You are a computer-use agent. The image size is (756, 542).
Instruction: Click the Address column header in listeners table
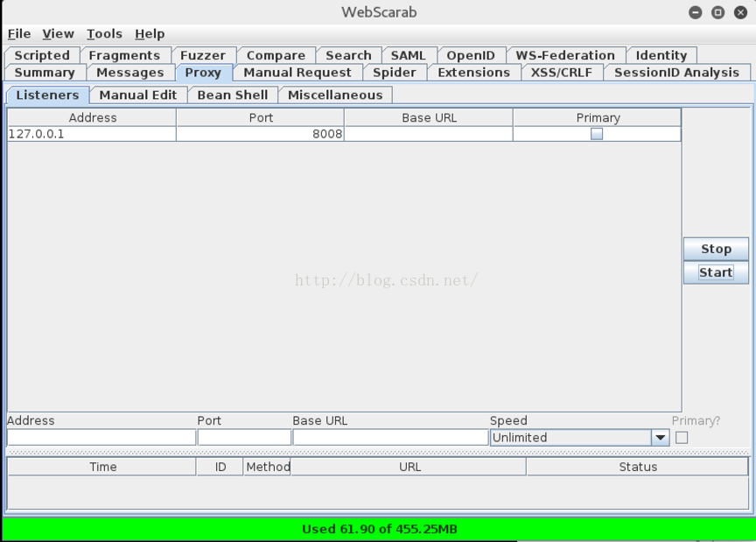92,117
